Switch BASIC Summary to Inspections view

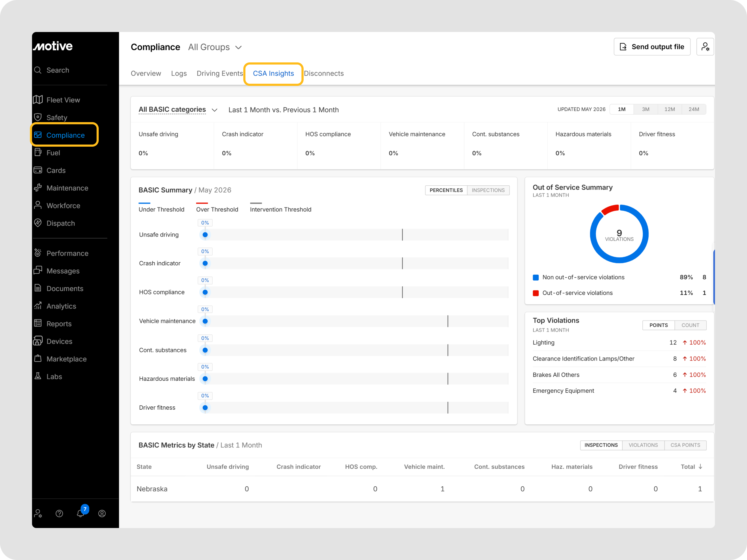pyautogui.click(x=488, y=190)
